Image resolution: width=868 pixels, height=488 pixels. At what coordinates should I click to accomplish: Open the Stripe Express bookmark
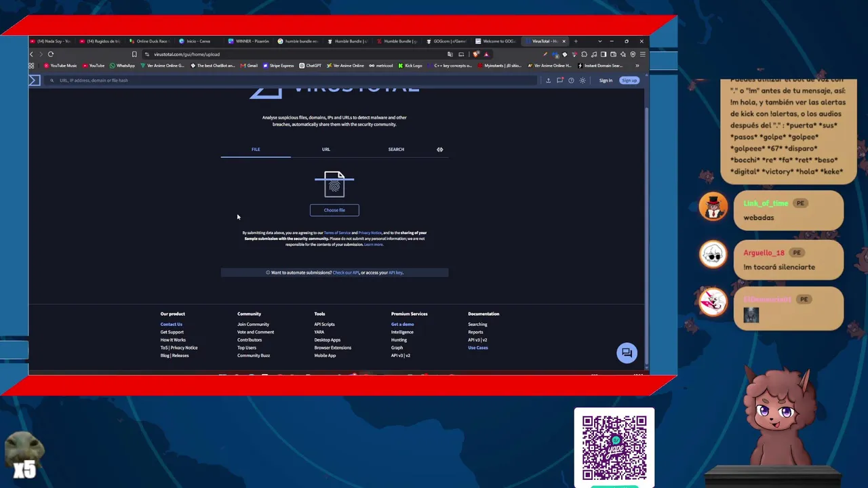(279, 66)
